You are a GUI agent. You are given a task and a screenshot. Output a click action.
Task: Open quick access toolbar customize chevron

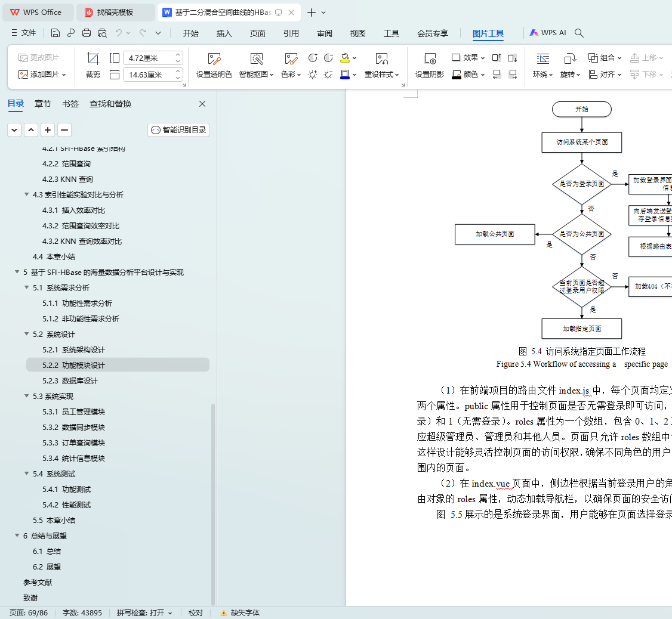tap(158, 33)
